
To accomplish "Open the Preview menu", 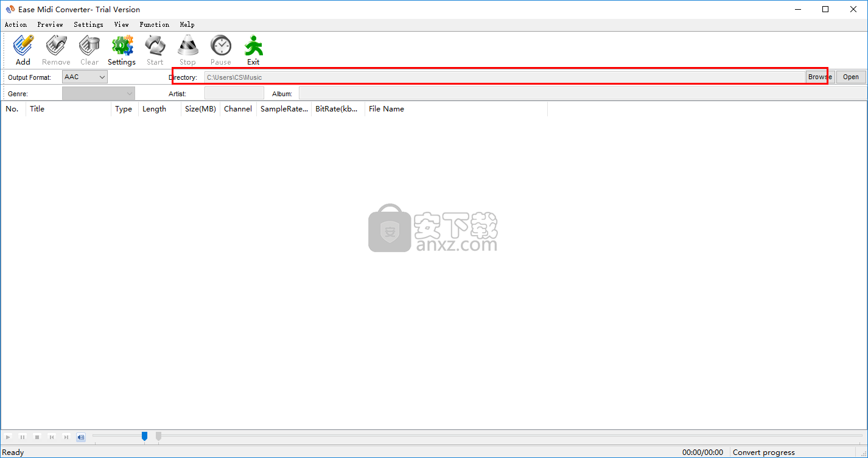I will pos(50,24).
